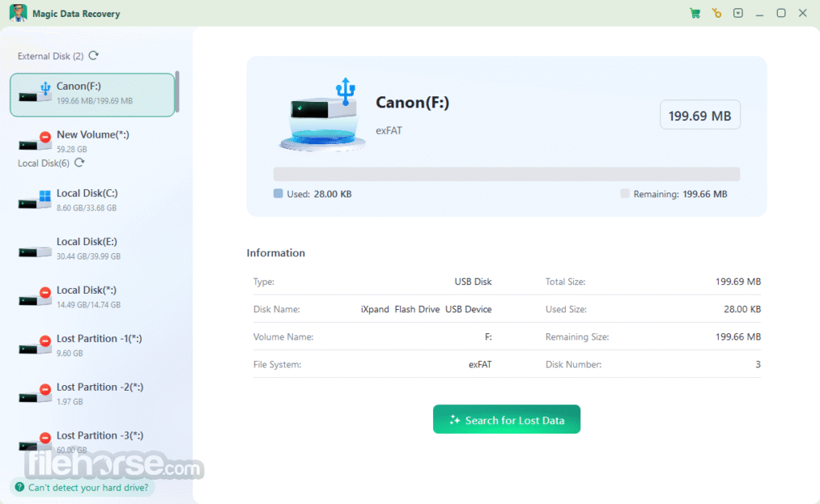Click the Remaining Size value 199.66 MB

738,337
